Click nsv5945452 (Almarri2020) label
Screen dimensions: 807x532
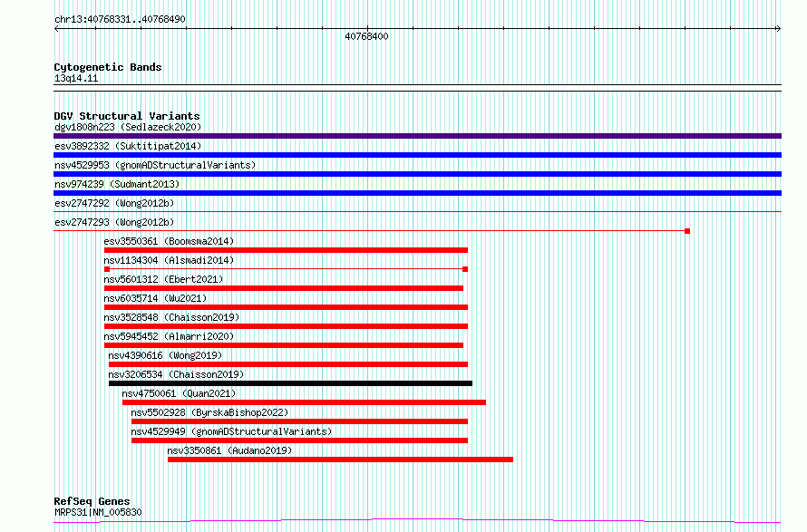[169, 336]
